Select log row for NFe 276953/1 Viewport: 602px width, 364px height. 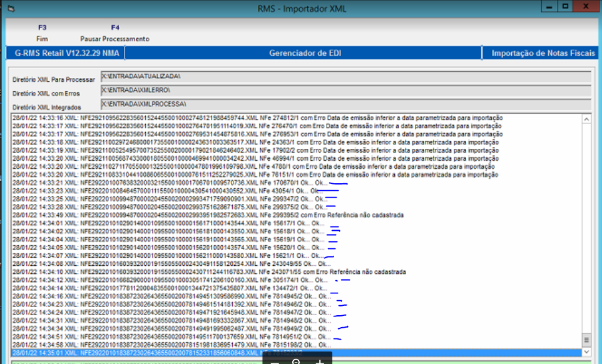click(x=297, y=134)
